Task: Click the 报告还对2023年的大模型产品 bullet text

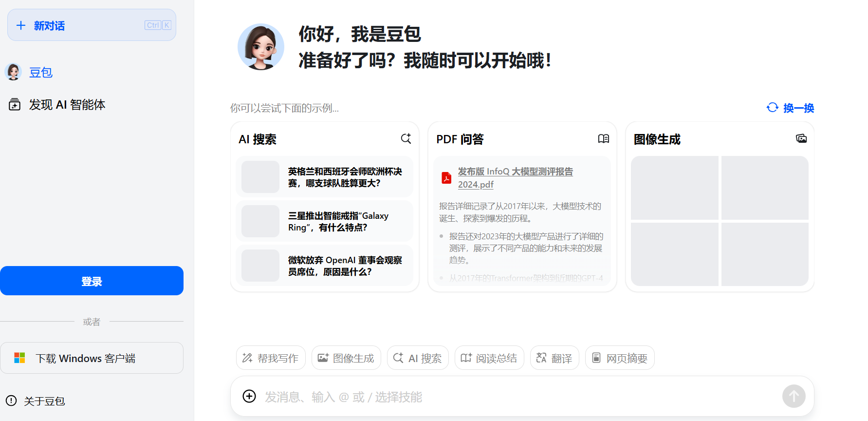Action: (526, 248)
